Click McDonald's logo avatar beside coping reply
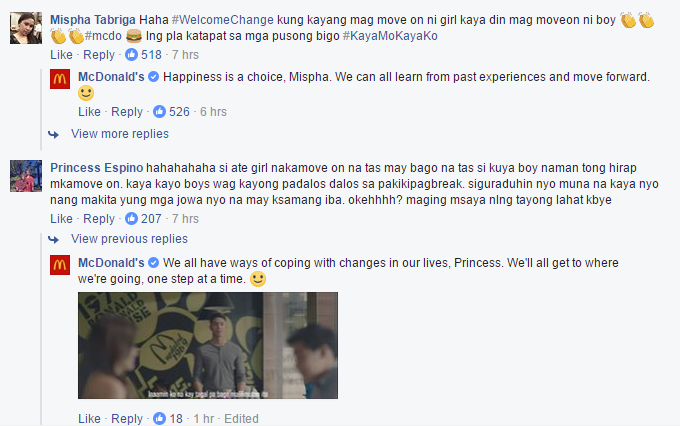 60,265
